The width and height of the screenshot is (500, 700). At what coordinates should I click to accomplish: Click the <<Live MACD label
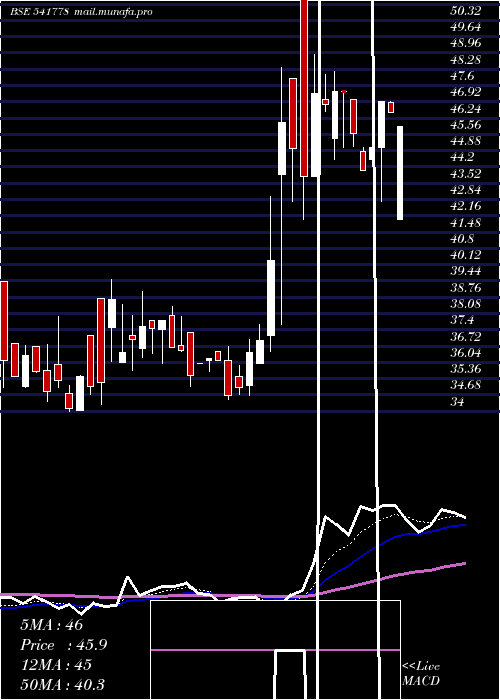click(x=421, y=673)
